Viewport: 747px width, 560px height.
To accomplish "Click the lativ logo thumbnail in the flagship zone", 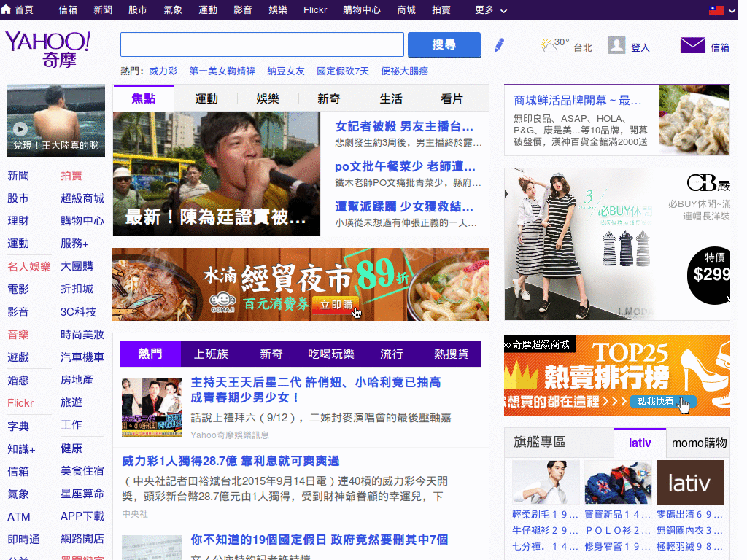I will click(x=689, y=482).
